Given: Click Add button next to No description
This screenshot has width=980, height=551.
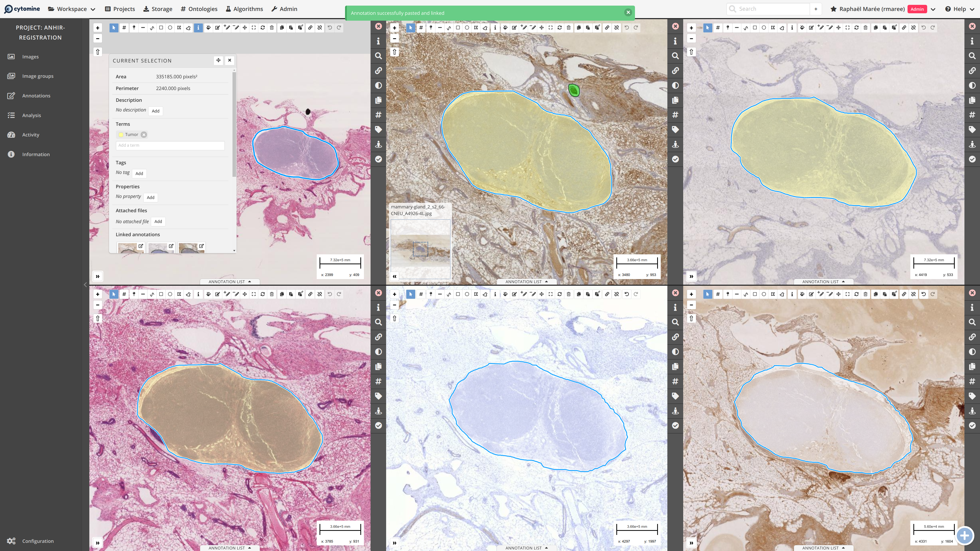Looking at the screenshot, I should [156, 111].
